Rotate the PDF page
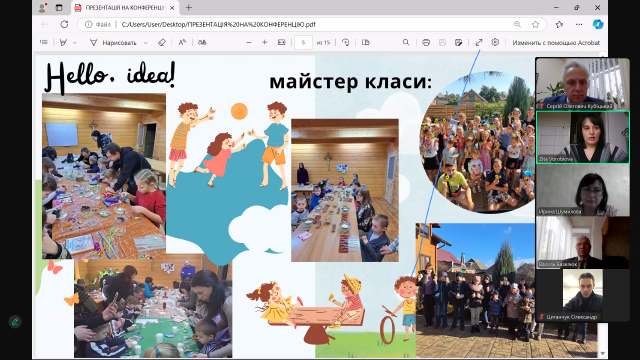640x360 pixels. point(345,42)
